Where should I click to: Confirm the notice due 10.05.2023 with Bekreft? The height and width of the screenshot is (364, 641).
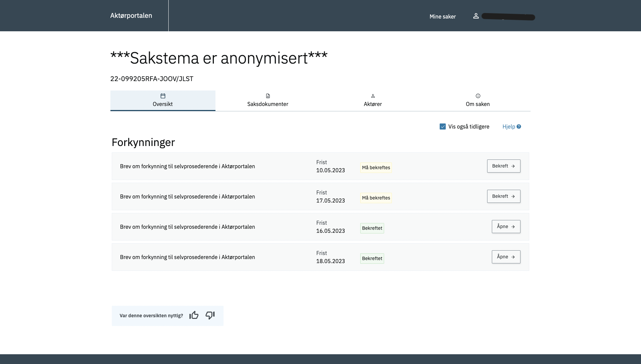(504, 166)
